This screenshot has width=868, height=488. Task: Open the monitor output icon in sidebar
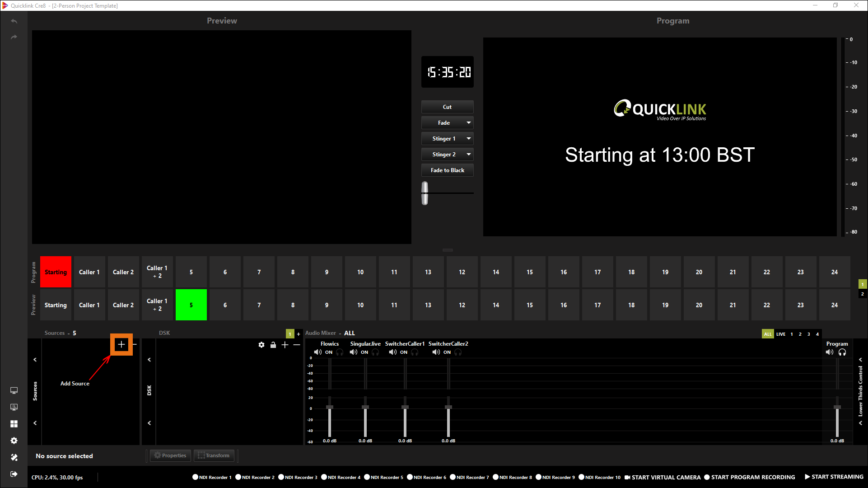[14, 390]
